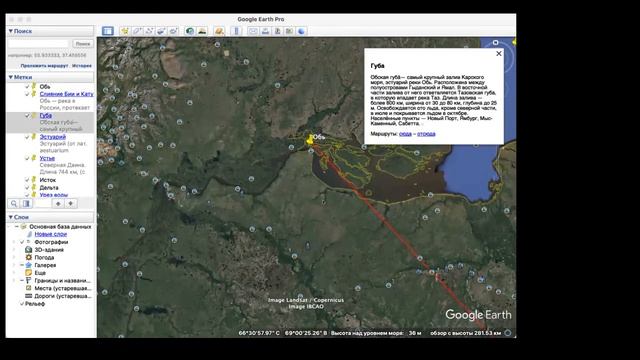Select the Add Path tool
The height and width of the screenshot is (360, 640).
149,31
